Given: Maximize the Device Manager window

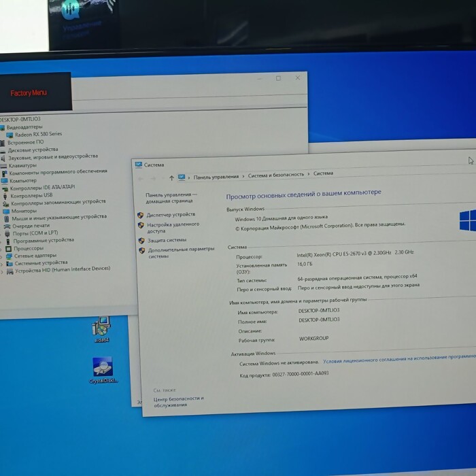Looking at the screenshot, I should 278,79.
